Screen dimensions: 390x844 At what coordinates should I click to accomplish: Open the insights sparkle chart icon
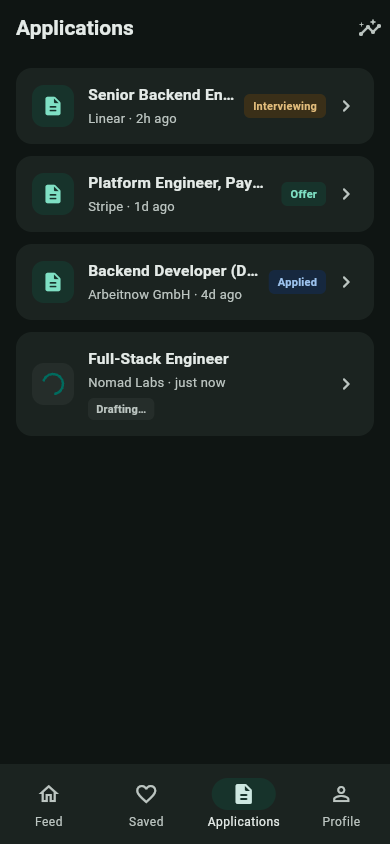point(370,28)
